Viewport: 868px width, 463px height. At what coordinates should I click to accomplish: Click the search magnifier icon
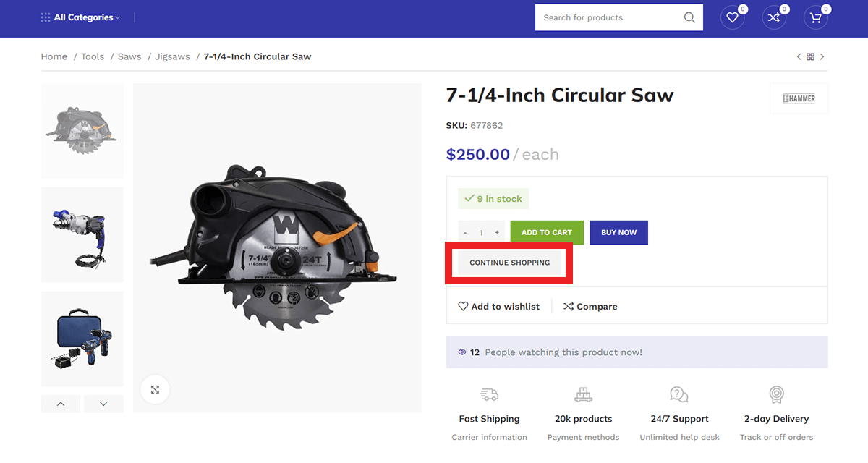point(689,17)
